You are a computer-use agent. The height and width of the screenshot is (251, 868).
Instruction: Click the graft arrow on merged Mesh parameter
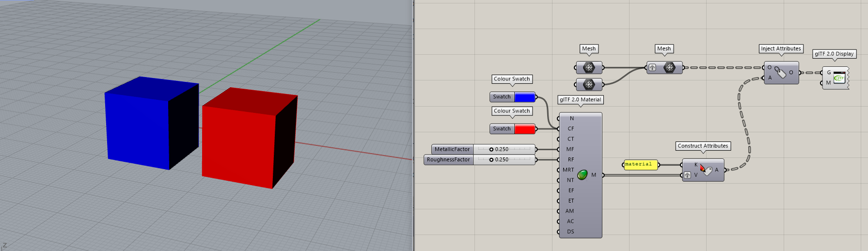652,68
